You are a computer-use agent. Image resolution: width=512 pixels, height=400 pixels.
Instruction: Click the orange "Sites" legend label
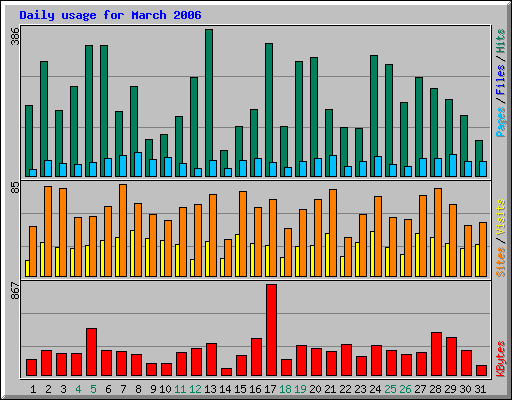tap(500, 262)
